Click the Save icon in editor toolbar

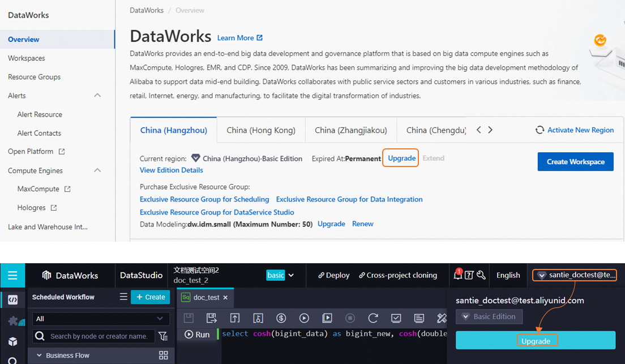(189, 318)
